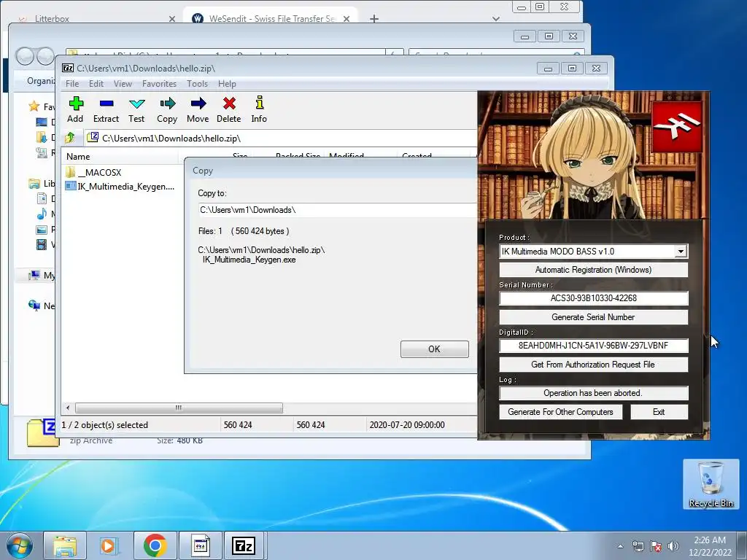
Task: Click the 7-Zip address bar path
Action: (x=281, y=138)
